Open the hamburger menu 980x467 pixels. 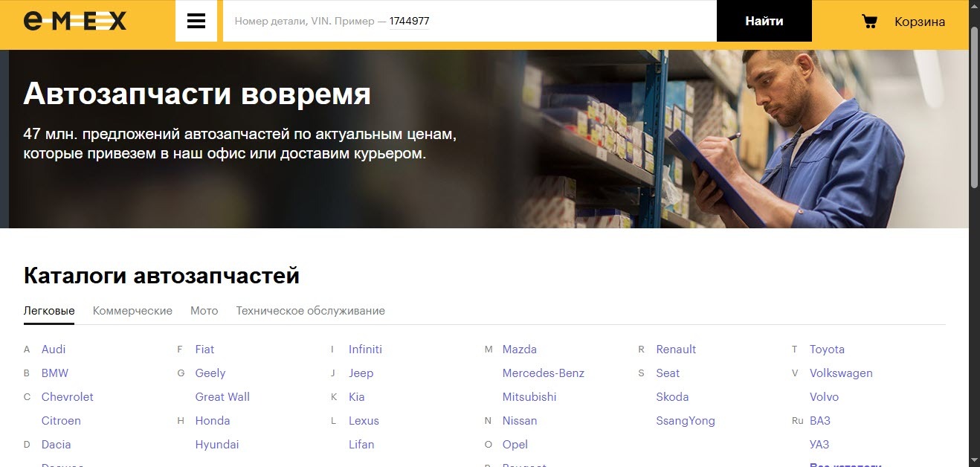coord(196,21)
